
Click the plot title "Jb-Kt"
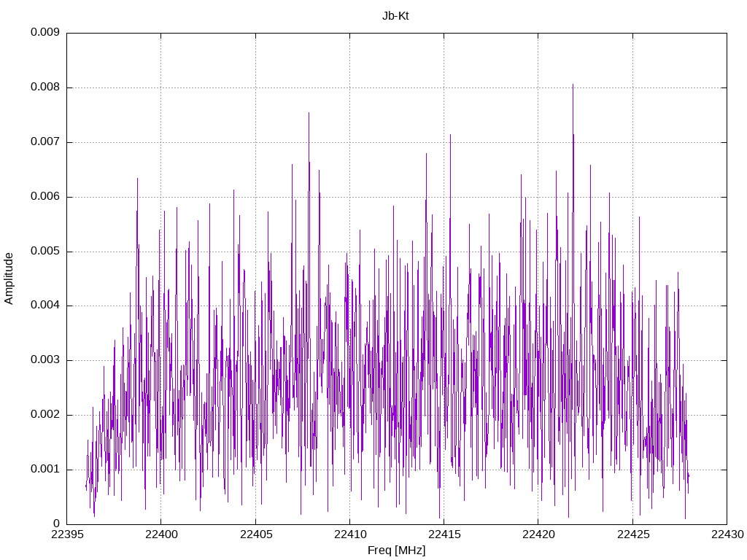click(395, 16)
